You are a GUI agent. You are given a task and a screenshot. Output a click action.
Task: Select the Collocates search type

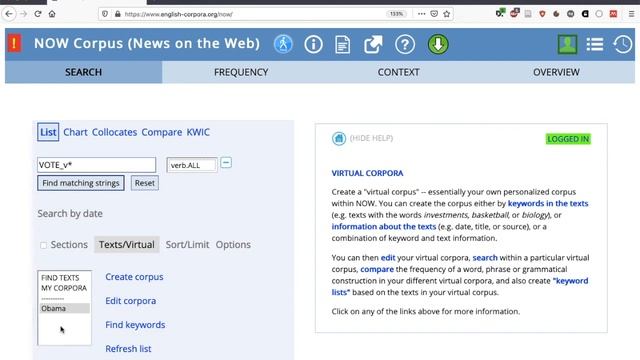(x=114, y=132)
